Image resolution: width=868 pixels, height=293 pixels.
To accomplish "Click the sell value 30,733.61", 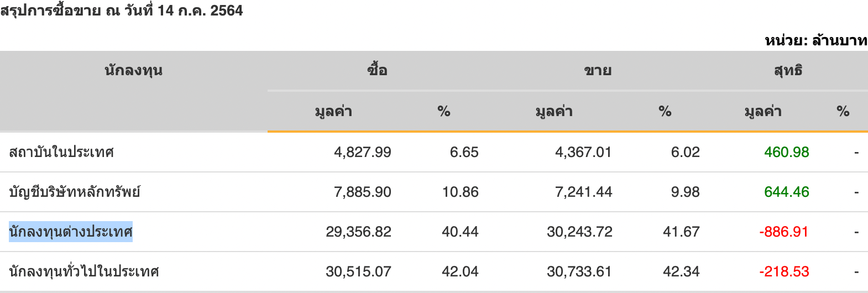I will (x=579, y=271).
